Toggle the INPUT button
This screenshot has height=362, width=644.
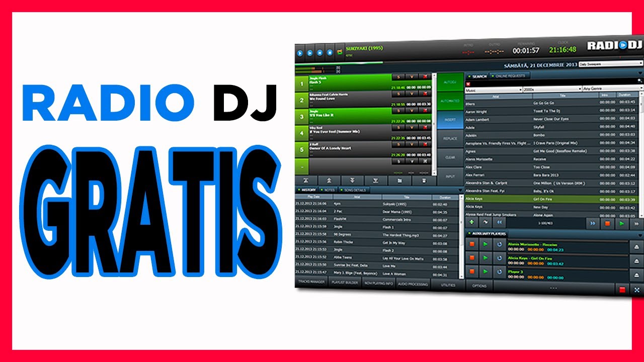click(x=450, y=176)
